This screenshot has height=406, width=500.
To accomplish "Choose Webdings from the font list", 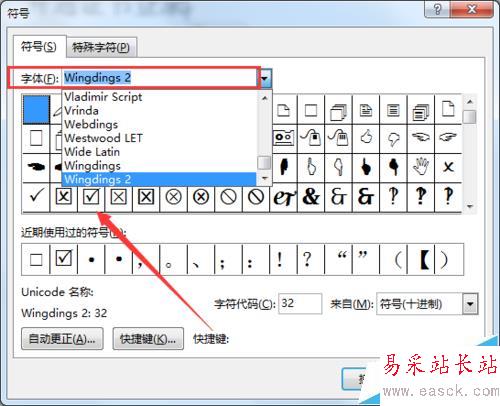I will (x=160, y=124).
